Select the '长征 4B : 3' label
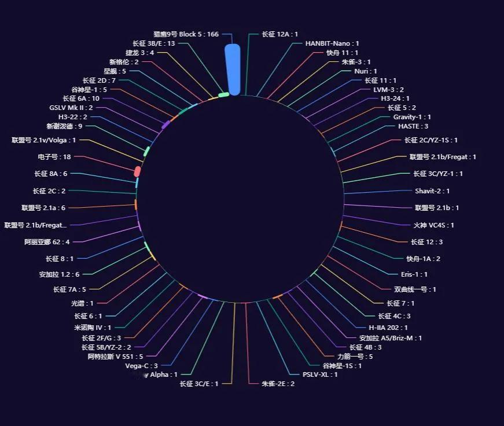Viewport: 504px width, 426px height. 366,347
